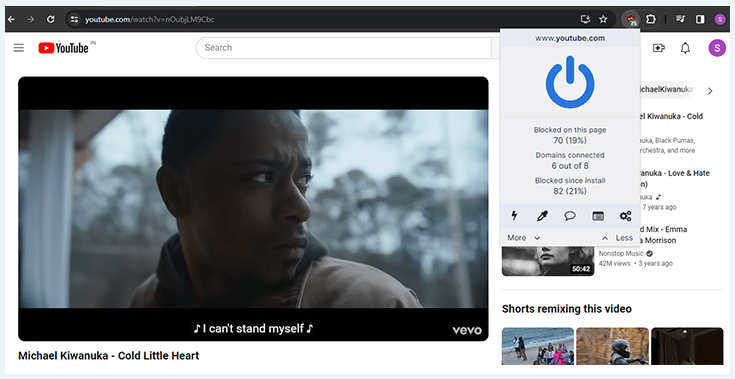This screenshot has height=379, width=735.
Task: Open site information icon in address bar
Action: 74,19
